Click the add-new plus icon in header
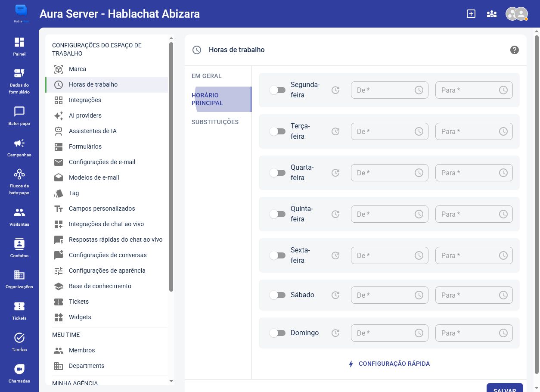 pyautogui.click(x=471, y=14)
